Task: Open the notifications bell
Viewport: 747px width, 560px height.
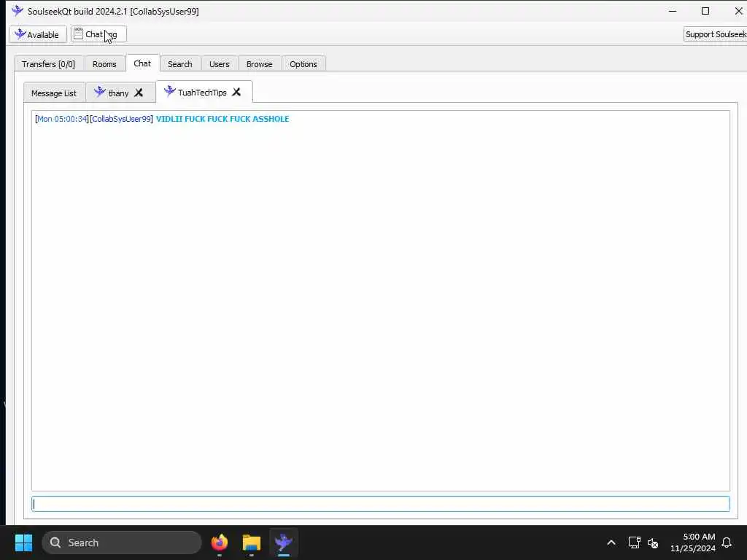Action: tap(727, 542)
